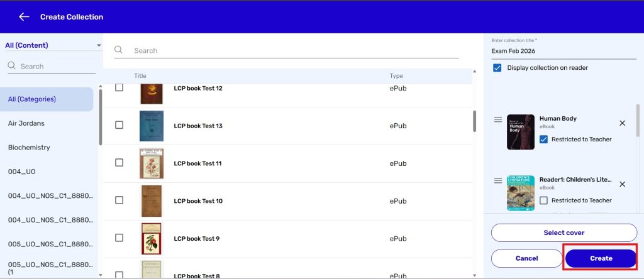Viewport: 644px width, 279px height.
Task: Enable Restricted to Teacher for Reader1 book
Action: [x=544, y=200]
